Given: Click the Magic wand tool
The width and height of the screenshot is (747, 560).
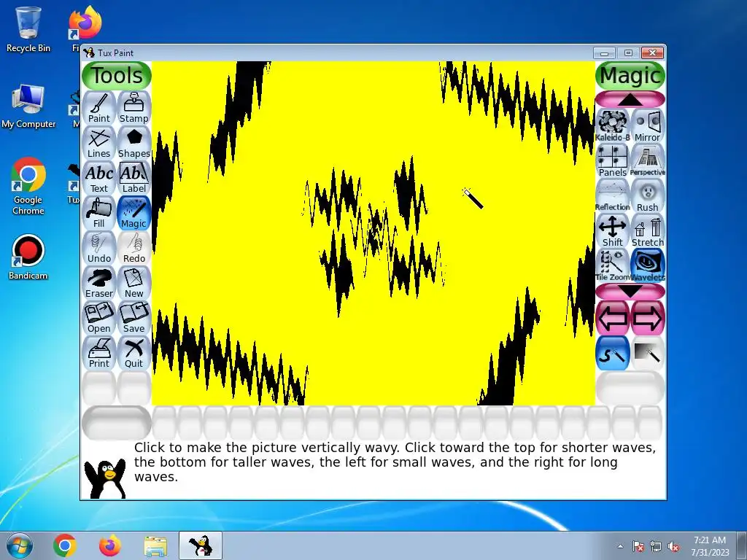Looking at the screenshot, I should coord(134,213).
